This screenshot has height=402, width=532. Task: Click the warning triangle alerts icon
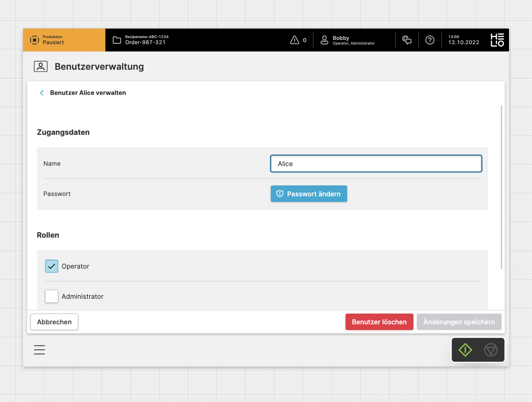[294, 40]
